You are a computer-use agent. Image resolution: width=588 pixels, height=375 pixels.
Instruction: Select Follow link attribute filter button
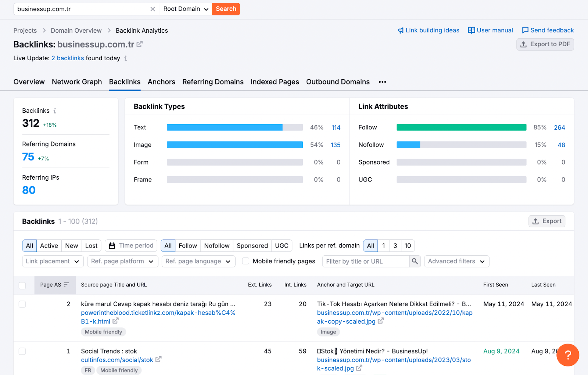(x=188, y=246)
